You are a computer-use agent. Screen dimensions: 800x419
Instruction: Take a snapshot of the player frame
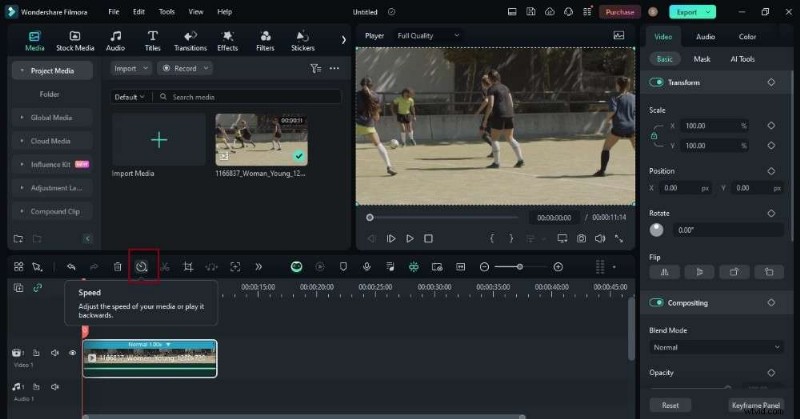point(581,238)
